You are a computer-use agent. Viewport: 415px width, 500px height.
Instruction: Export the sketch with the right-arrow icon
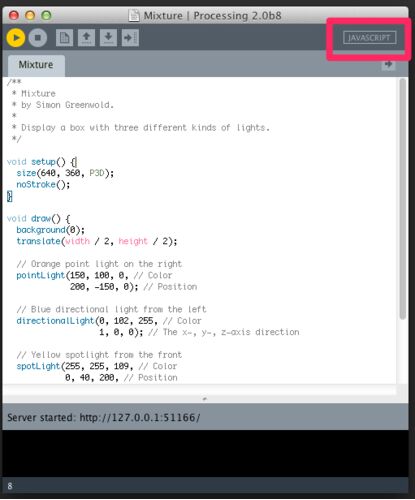pyautogui.click(x=130, y=38)
